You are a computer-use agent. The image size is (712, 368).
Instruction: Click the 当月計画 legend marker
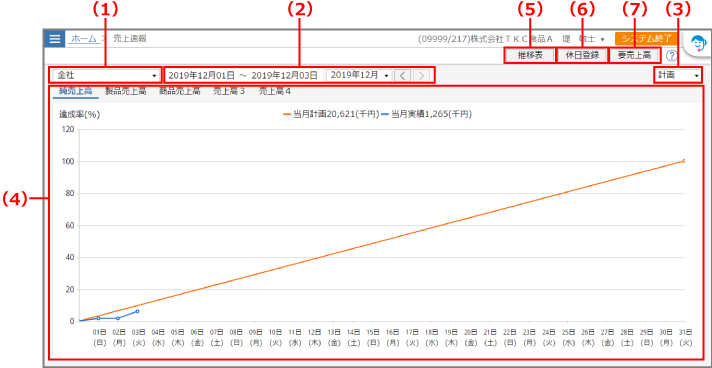[x=287, y=115]
